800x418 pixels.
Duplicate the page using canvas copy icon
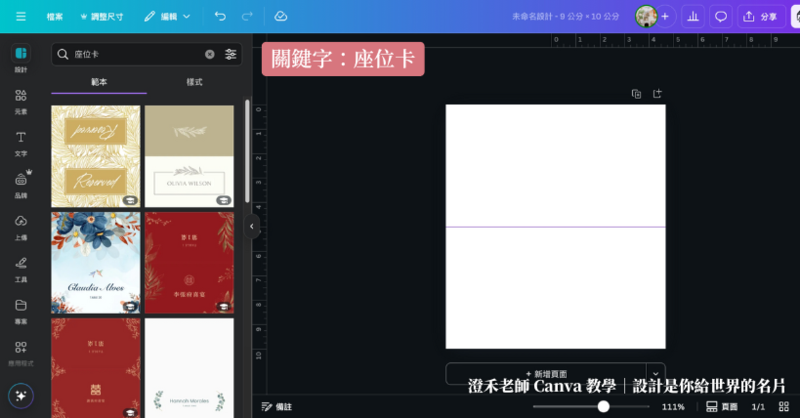click(636, 94)
